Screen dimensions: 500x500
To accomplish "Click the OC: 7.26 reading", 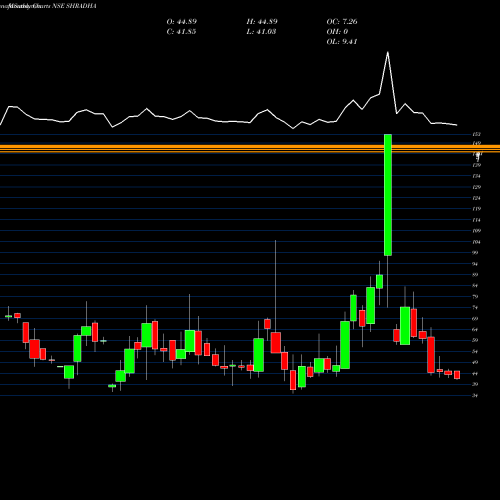I will coord(342,22).
